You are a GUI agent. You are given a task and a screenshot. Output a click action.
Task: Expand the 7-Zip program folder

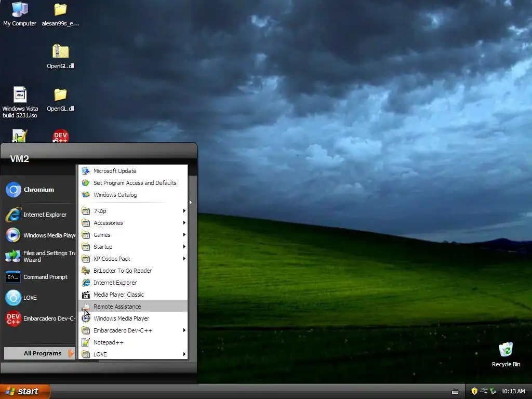[132, 211]
